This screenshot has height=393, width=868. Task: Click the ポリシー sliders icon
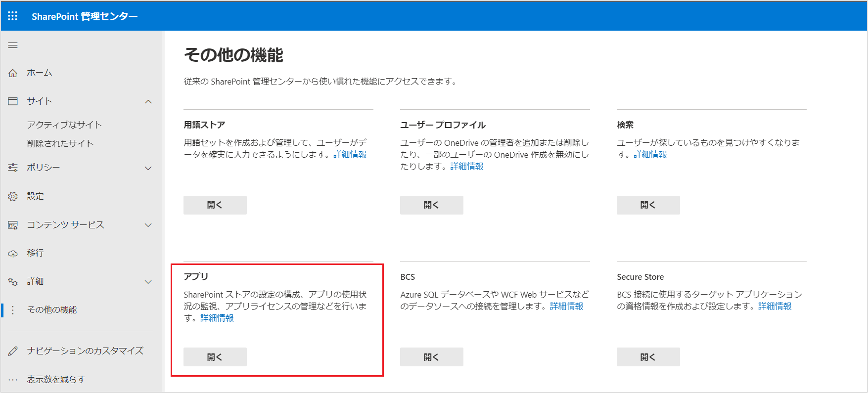[13, 168]
